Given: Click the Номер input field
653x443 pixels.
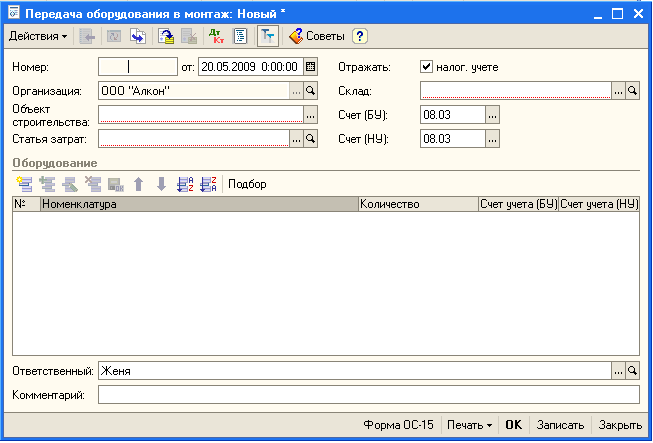Looking at the screenshot, I should tap(138, 67).
